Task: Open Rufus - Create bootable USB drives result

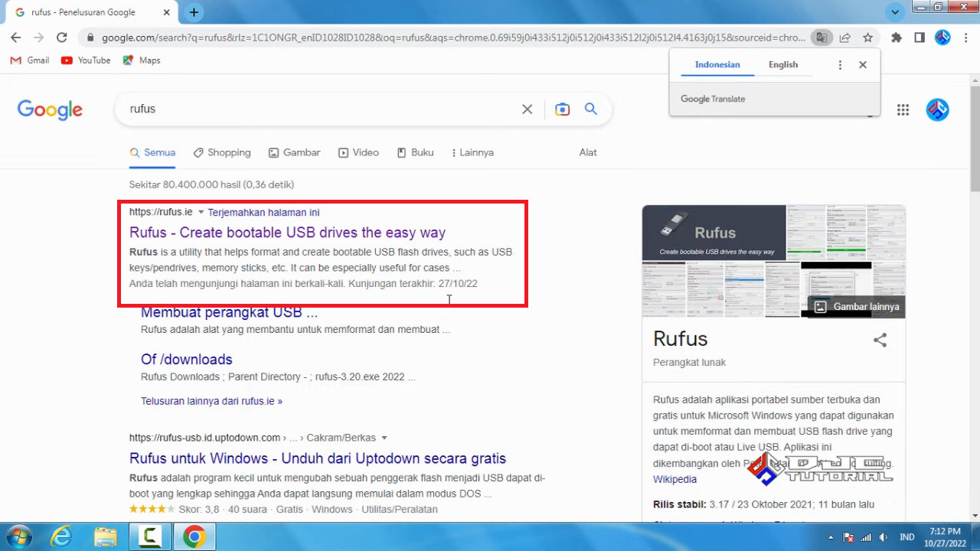Action: click(x=287, y=233)
